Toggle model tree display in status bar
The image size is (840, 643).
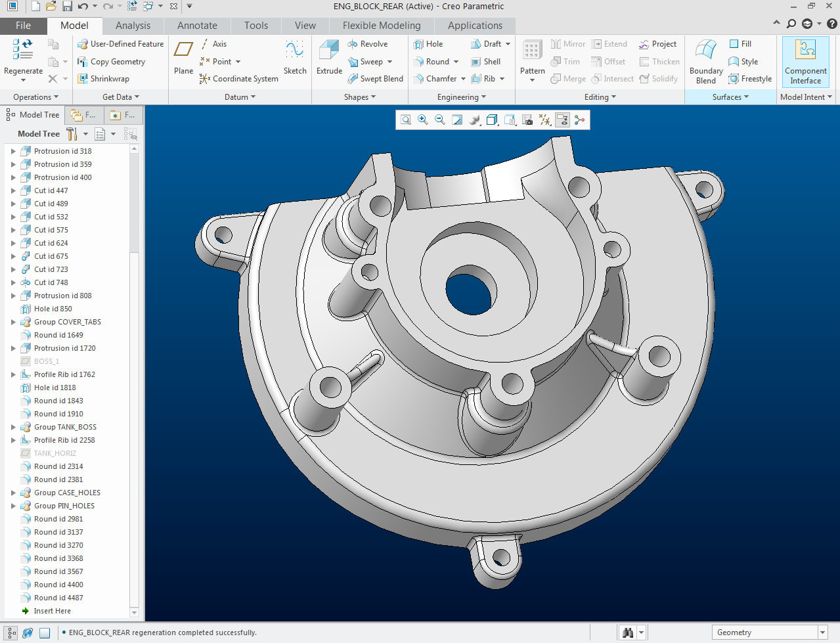click(x=11, y=632)
